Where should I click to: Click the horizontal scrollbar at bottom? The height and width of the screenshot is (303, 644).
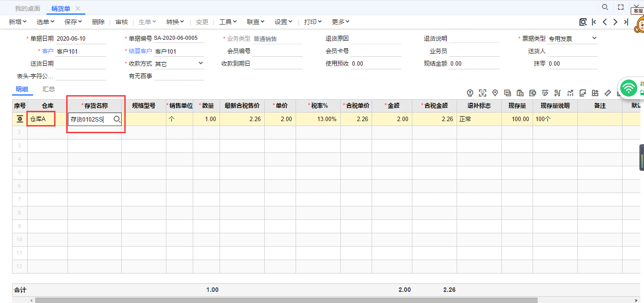pyautogui.click(x=286, y=300)
